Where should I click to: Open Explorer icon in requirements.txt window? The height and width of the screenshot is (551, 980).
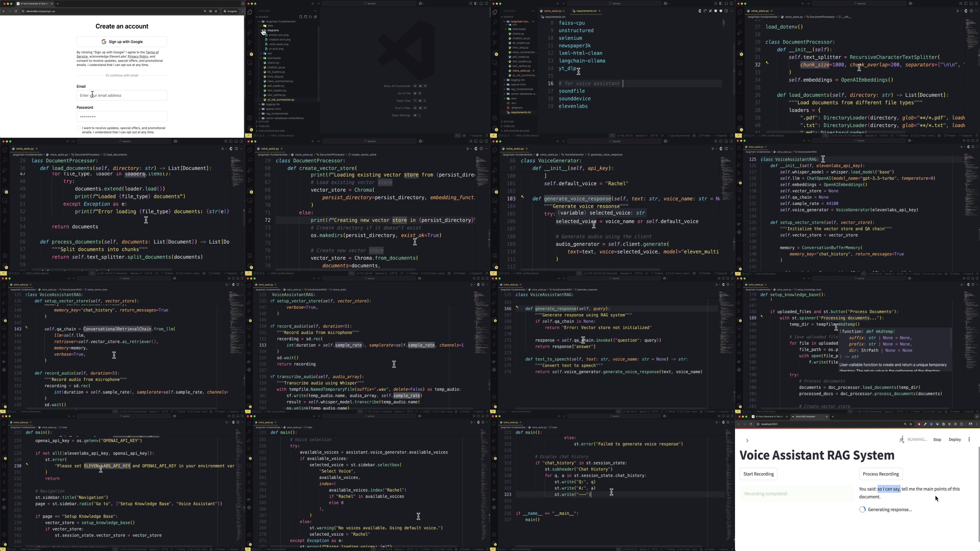(x=495, y=12)
